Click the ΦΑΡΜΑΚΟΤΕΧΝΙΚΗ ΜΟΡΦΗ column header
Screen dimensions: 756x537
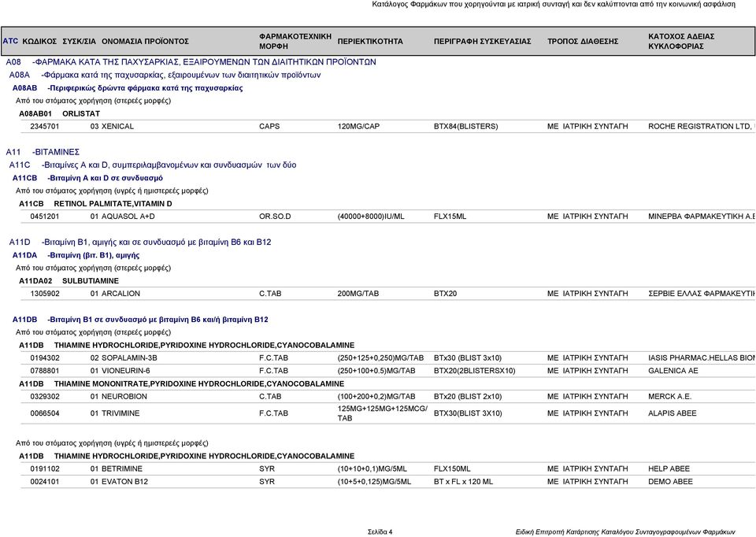coord(295,42)
